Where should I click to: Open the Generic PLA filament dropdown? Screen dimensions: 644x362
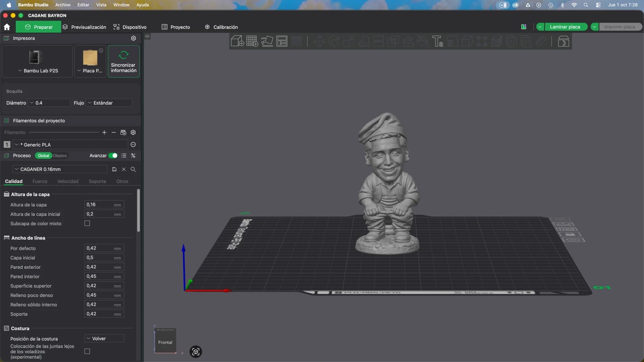(x=70, y=145)
